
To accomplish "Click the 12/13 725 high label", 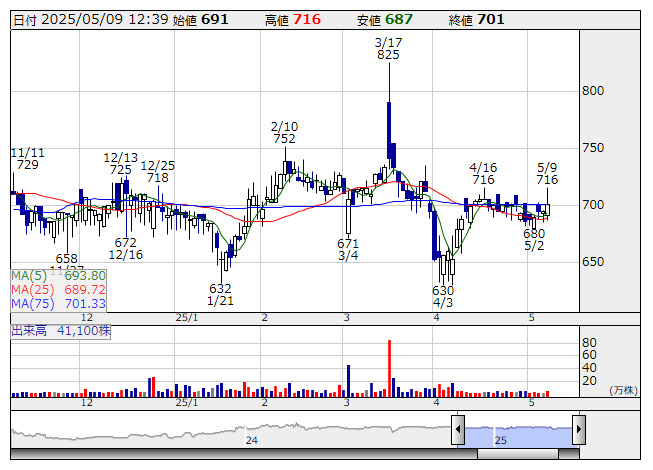I will click(x=120, y=164).
